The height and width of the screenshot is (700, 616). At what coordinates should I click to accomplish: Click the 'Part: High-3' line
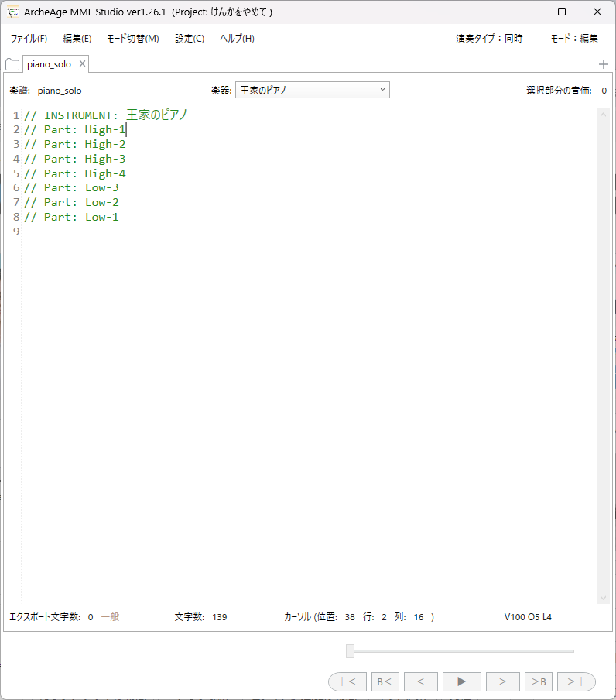pos(75,159)
